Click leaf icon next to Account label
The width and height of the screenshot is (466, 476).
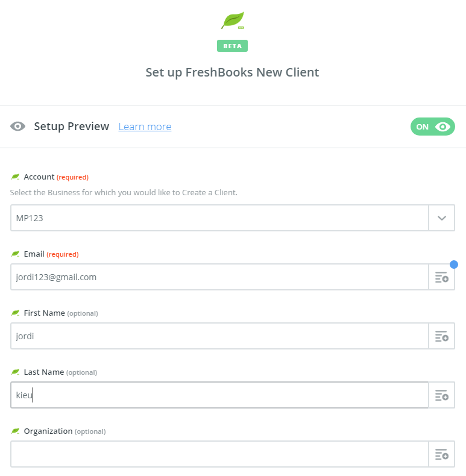pos(15,177)
